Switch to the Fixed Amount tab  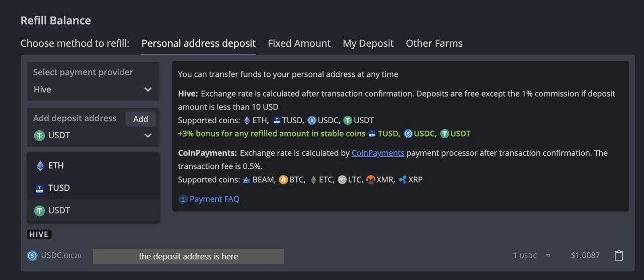[x=299, y=43]
